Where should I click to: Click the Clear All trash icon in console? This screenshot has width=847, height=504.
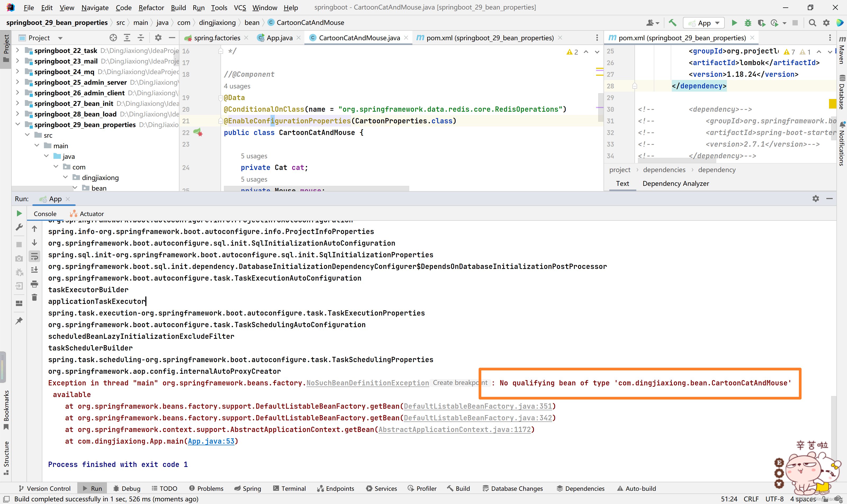click(x=34, y=298)
